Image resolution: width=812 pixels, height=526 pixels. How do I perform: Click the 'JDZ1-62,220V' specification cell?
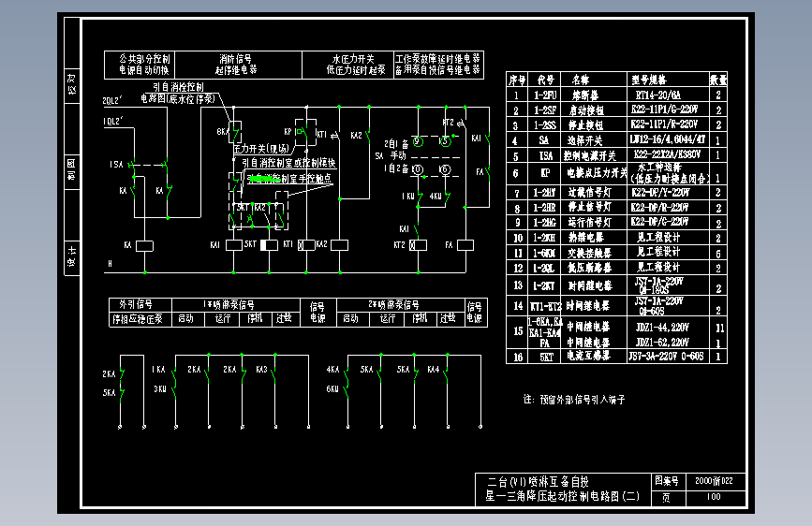(x=662, y=343)
